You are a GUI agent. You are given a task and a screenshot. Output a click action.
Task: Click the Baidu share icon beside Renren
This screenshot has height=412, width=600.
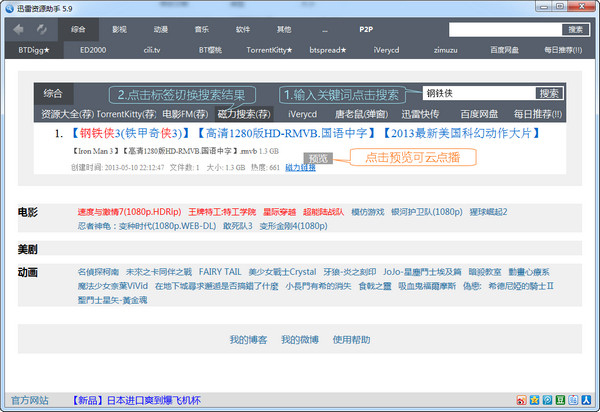coord(573,400)
